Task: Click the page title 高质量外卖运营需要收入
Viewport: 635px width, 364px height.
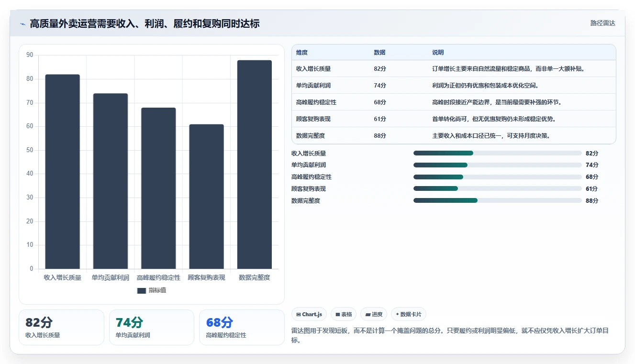Action: click(x=145, y=24)
